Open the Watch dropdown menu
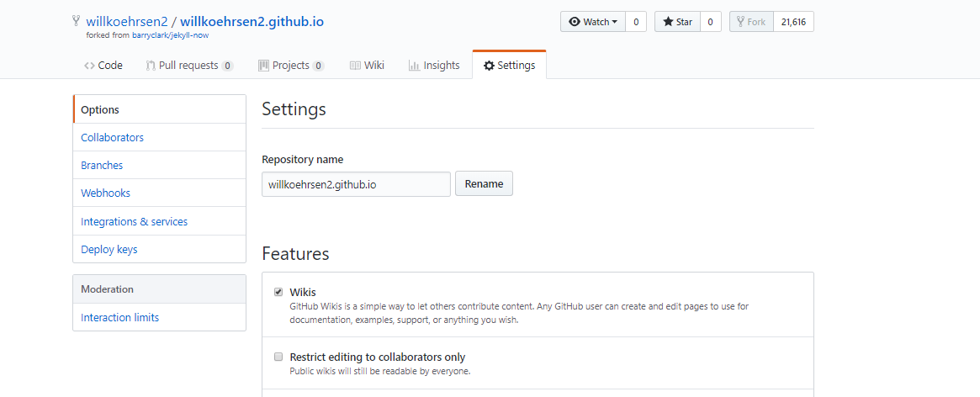Screen dimensions: 980x397 coord(593,22)
